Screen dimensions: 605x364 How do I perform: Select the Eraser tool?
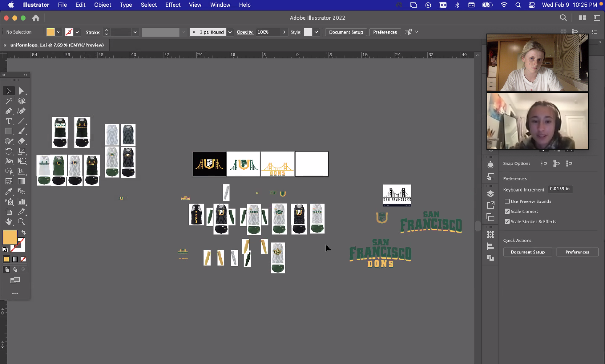pyautogui.click(x=22, y=141)
